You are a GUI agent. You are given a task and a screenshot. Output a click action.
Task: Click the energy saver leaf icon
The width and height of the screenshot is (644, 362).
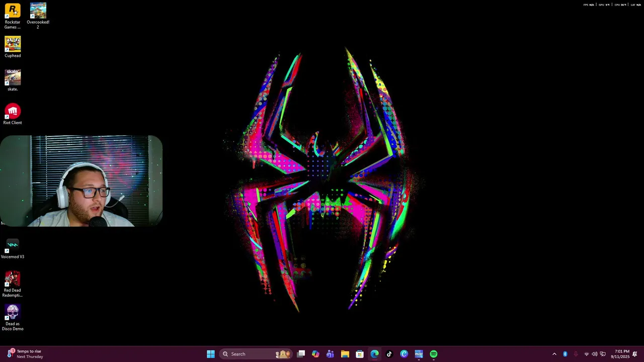coord(603,354)
